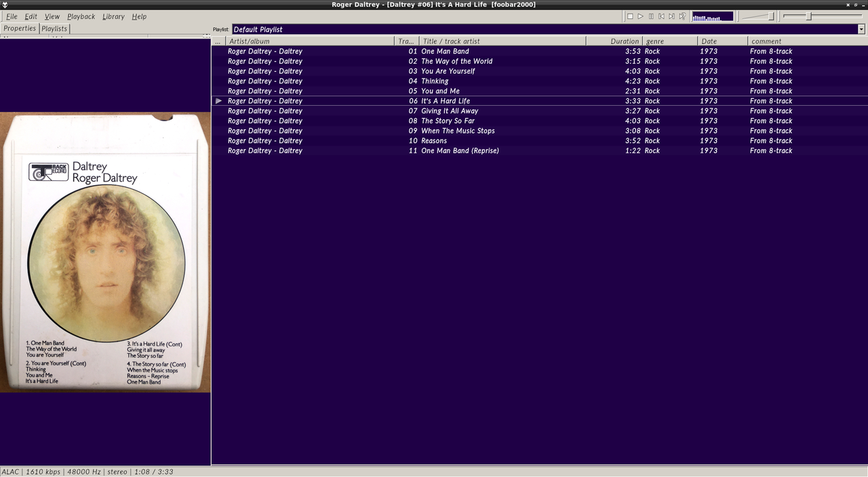Click the 1973 date cell of track 10
The image size is (868, 477).
pyautogui.click(x=709, y=141)
